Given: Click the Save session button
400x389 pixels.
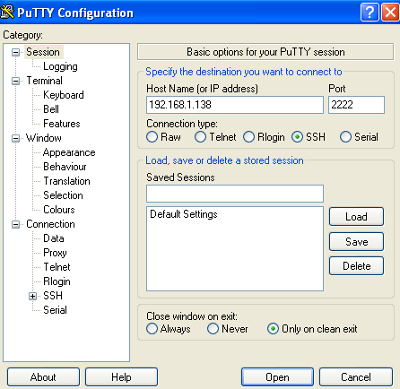Looking at the screenshot, I should 356,242.
